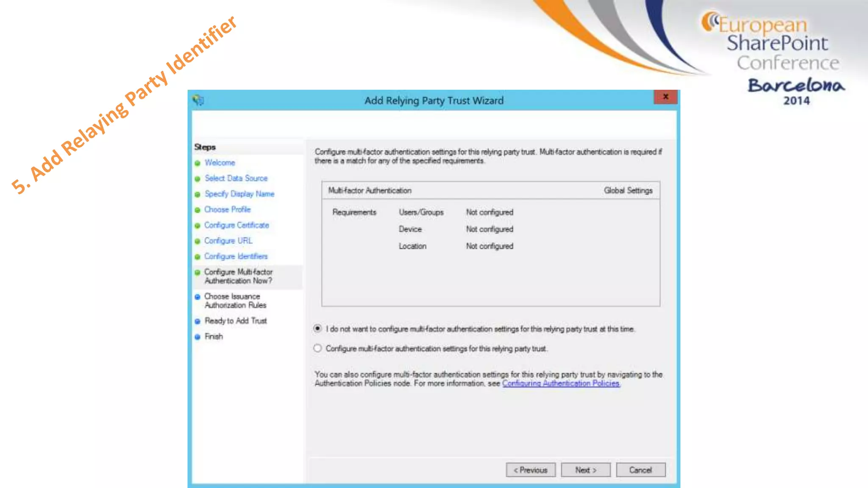Click the Next button
The width and height of the screenshot is (868, 488).
(586, 470)
